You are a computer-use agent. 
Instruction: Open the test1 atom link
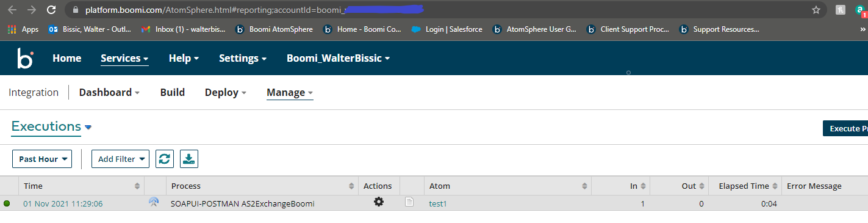tap(438, 203)
